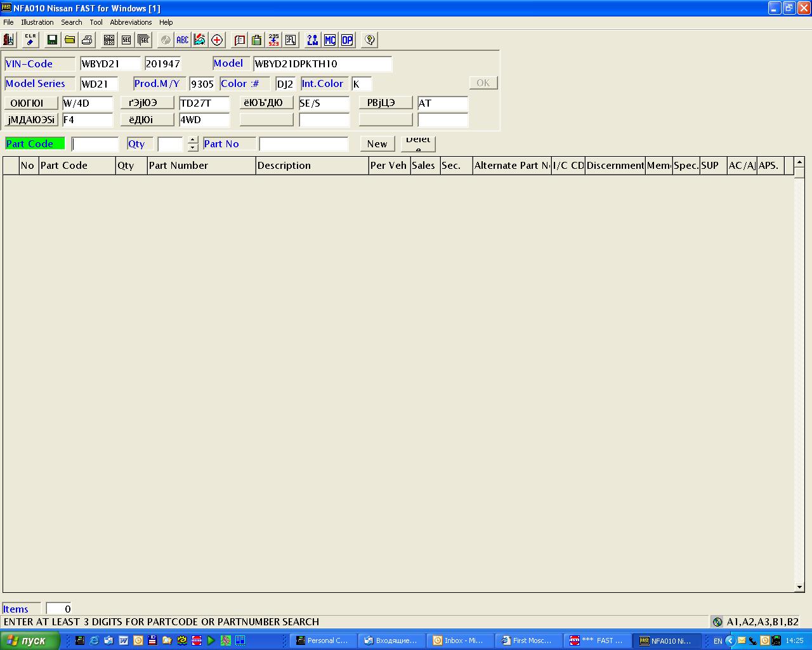Click the LN person toolbar icon
This screenshot has width=812, height=650.
312,40
